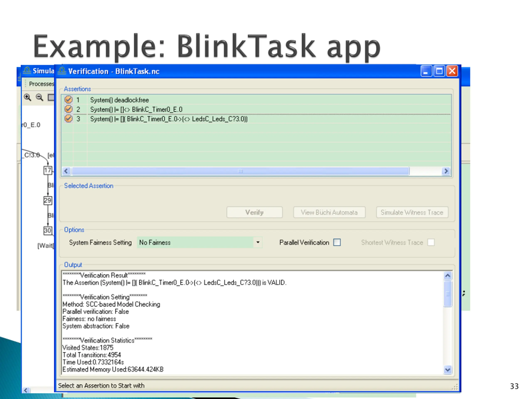Click valid check icon of assertion 2
This screenshot has width=532, height=399.
click(68, 109)
